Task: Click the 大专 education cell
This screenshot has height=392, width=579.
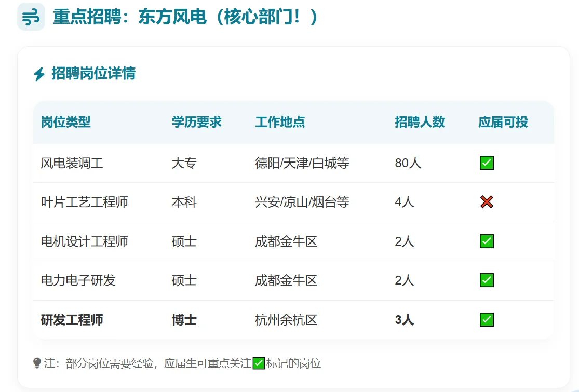Action: tap(184, 163)
